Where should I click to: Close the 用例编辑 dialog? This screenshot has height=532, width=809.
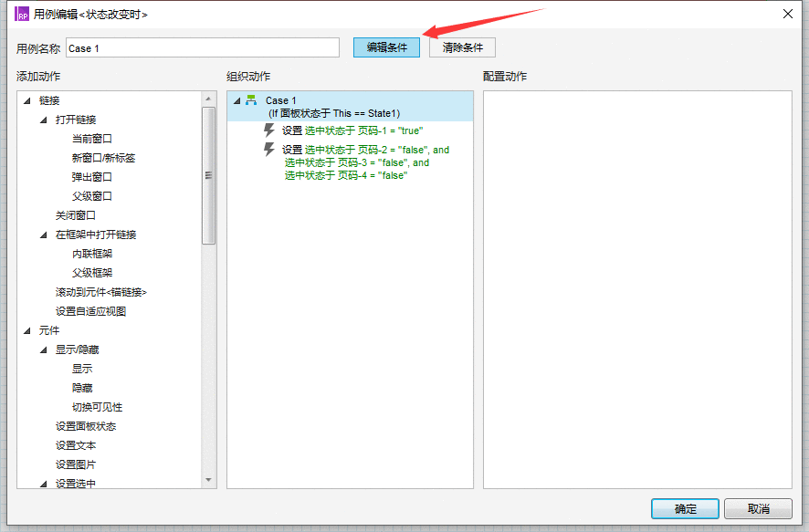coord(788,14)
